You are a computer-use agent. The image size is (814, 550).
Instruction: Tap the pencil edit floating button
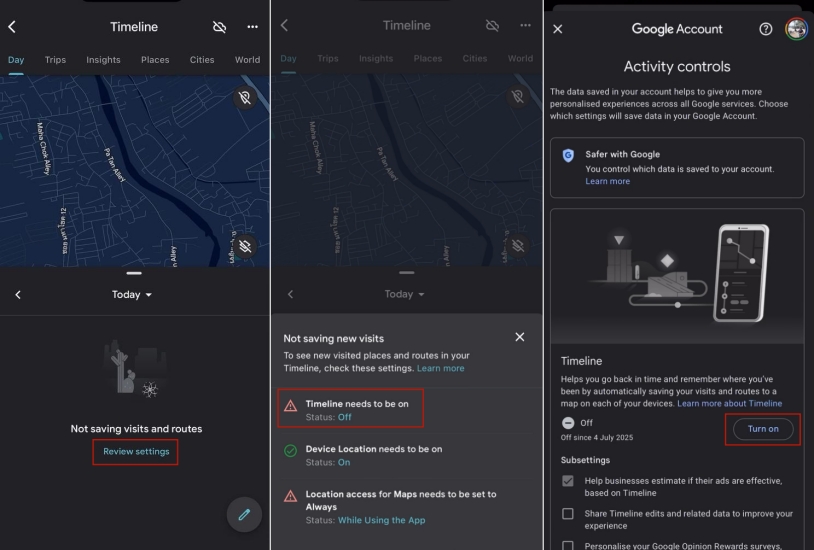click(244, 514)
